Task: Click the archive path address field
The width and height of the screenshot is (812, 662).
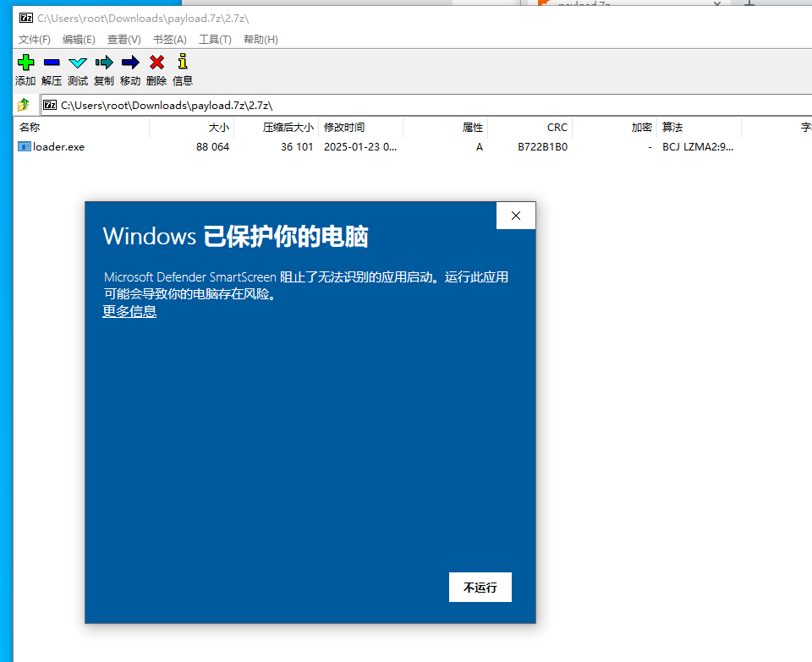Action: pyautogui.click(x=423, y=106)
